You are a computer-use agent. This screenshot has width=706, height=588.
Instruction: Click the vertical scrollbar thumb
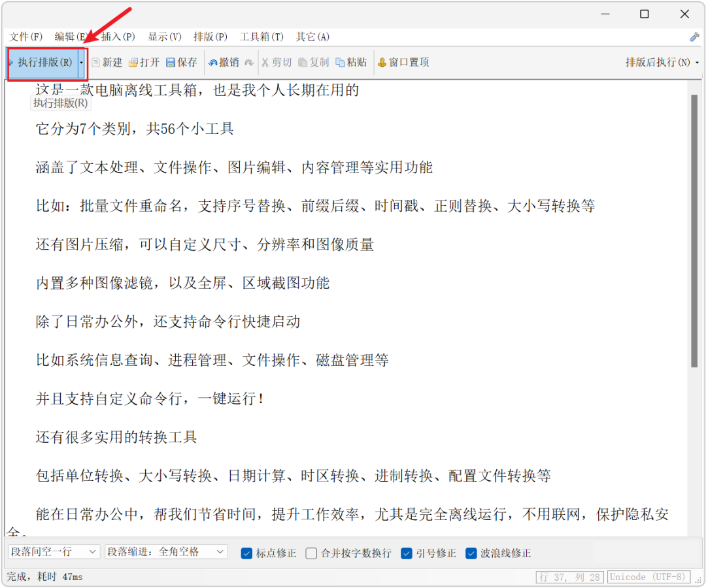point(694,231)
